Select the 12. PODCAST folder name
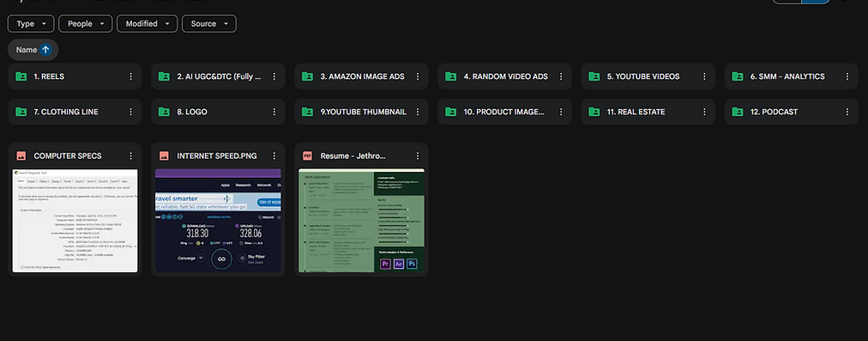 tap(775, 112)
